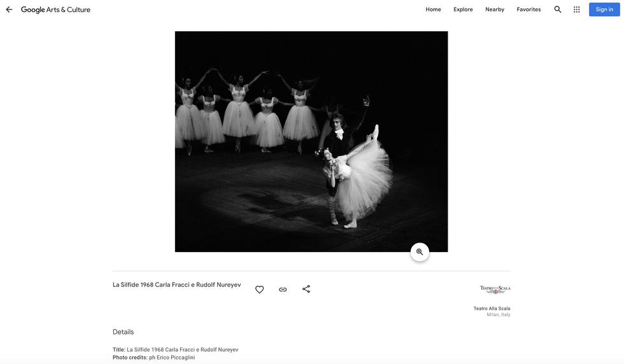Open the Google apps grid
Image resolution: width=624 pixels, height=364 pixels.
click(577, 10)
